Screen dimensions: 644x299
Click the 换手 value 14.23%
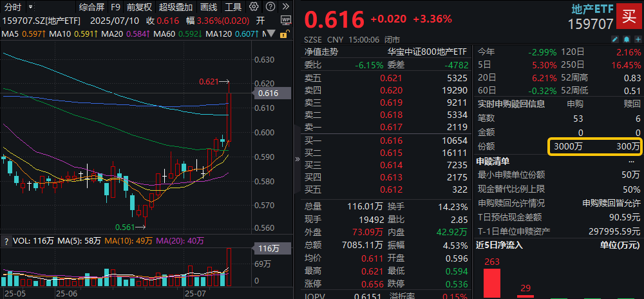(452, 207)
